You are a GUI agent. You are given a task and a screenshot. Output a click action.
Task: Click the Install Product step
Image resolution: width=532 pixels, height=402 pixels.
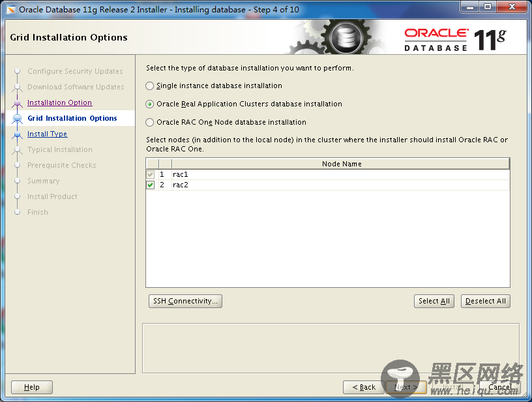click(x=52, y=196)
